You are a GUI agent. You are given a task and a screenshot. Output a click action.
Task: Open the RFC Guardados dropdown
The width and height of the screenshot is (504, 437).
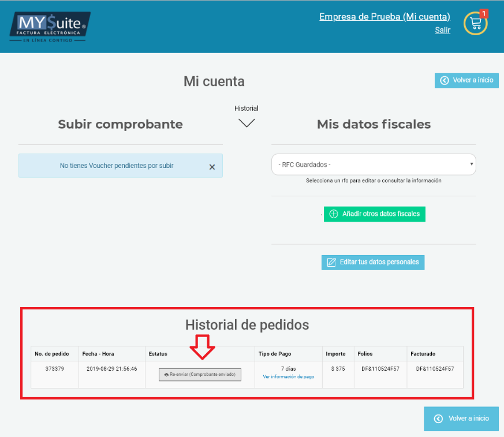[x=374, y=165]
